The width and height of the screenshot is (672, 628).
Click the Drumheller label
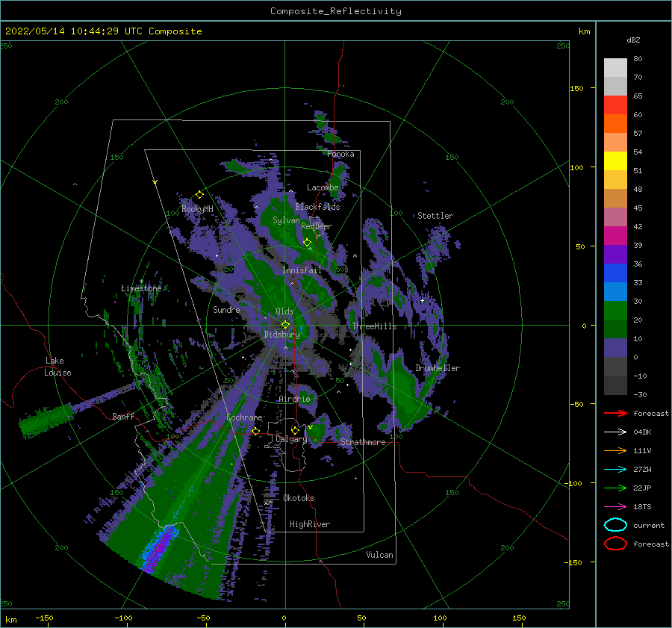pyautogui.click(x=438, y=368)
